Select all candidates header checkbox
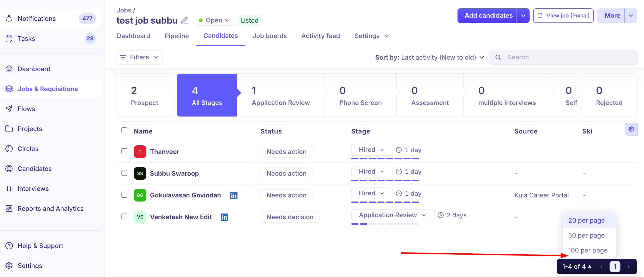This screenshot has height=277, width=644. point(124,131)
